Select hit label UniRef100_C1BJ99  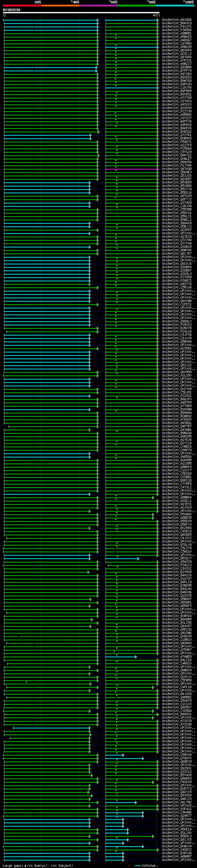pos(177,206)
